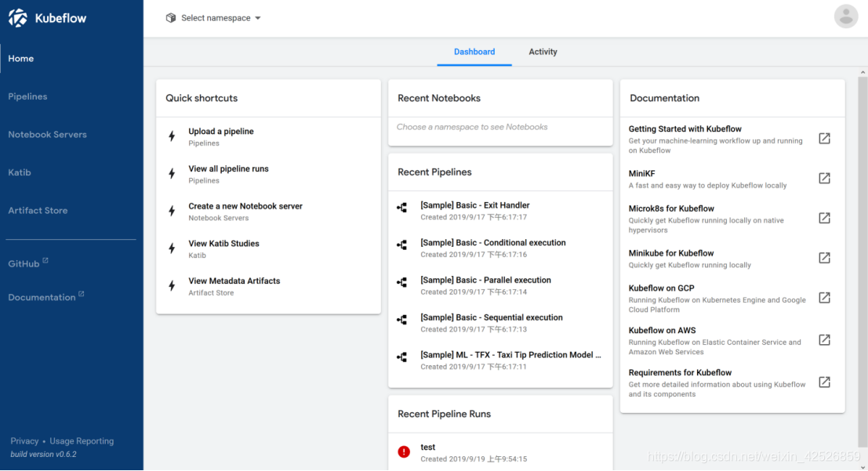Screen dimensions: 868x471
Task: Open external link icon for Kubeflow on AWS
Action: click(824, 340)
